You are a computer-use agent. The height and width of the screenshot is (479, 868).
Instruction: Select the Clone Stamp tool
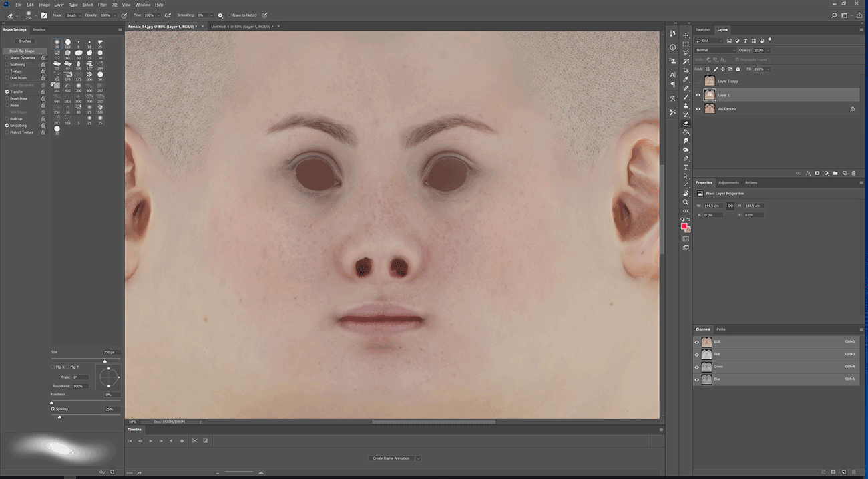click(x=686, y=106)
